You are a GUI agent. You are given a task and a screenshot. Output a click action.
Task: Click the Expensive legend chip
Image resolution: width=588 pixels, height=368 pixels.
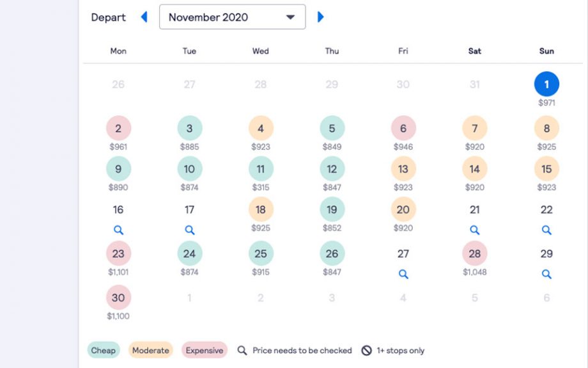[x=205, y=350]
